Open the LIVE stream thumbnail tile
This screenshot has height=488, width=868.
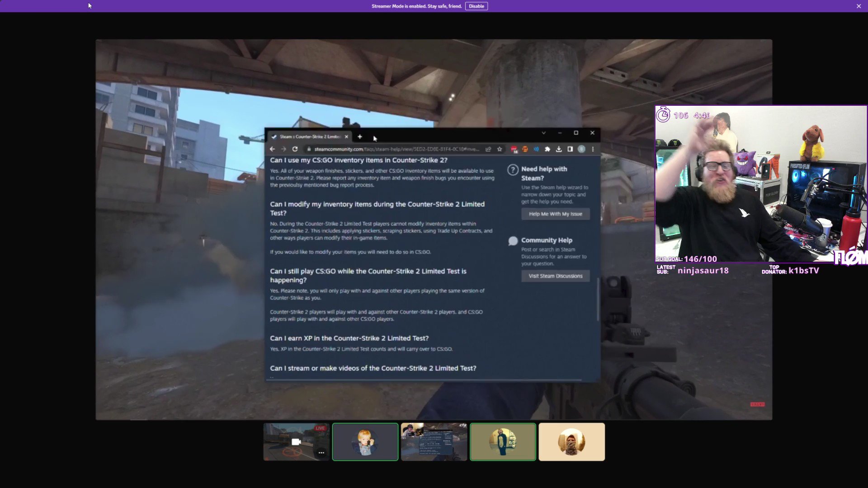tap(297, 442)
